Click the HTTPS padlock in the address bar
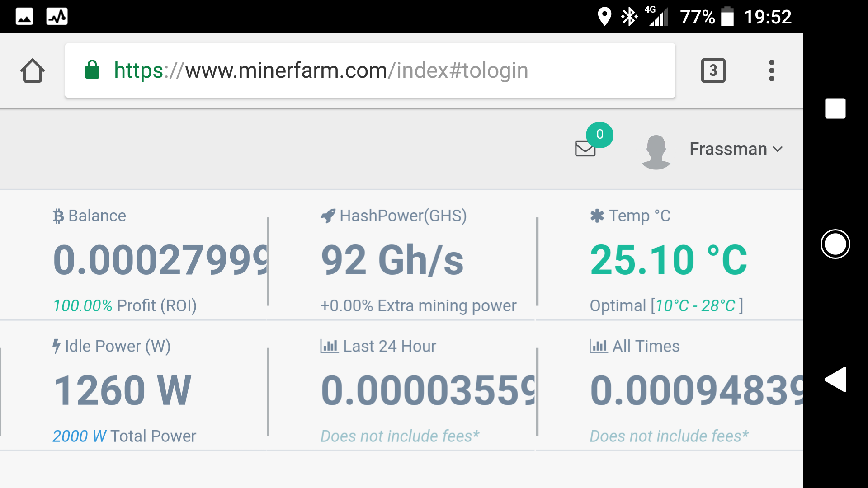The image size is (868, 488). coord(92,70)
